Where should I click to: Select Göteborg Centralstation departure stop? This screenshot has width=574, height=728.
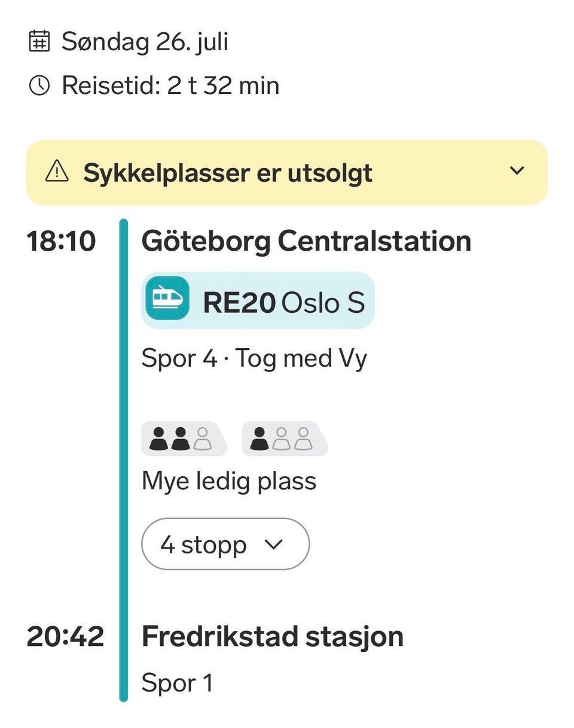306,242
